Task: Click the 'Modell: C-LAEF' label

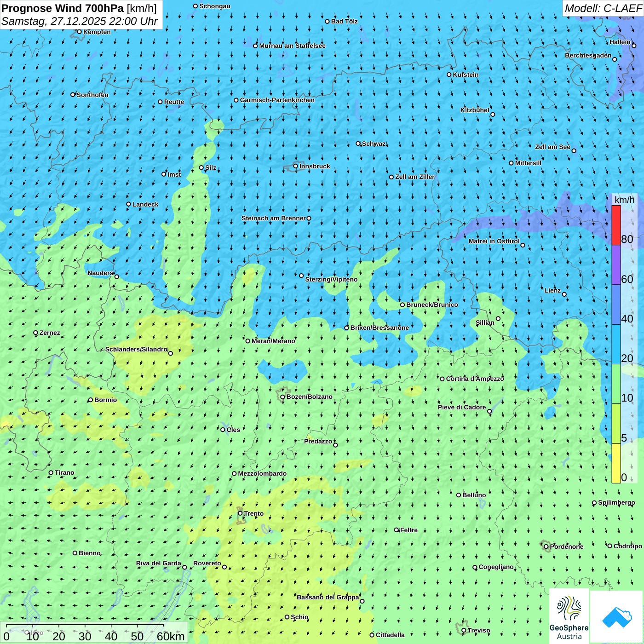Action: pos(603,8)
